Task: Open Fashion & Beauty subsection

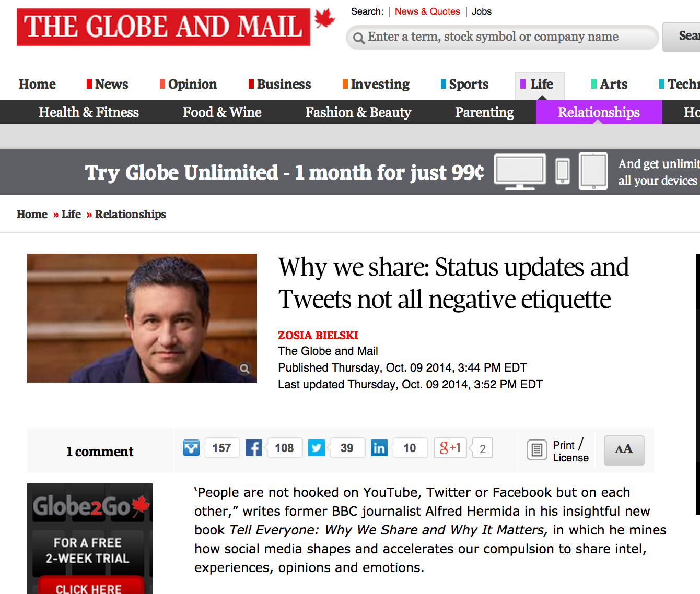Action: 358,112
